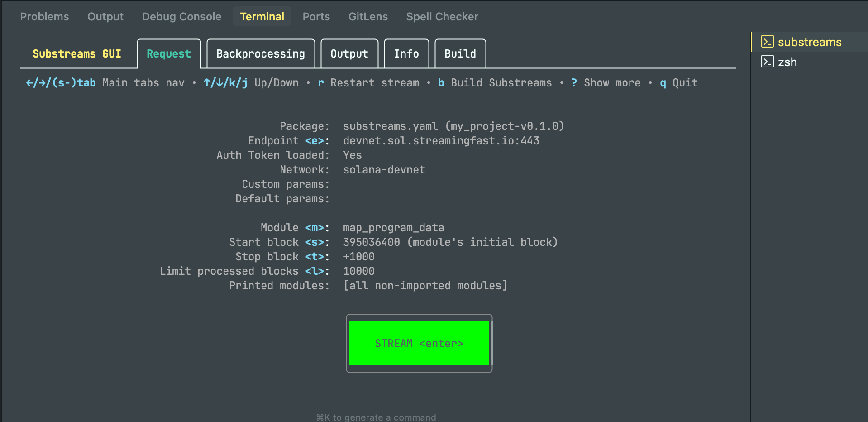Click the Main tabs nav hint
The width and height of the screenshot is (868, 422).
pyautogui.click(x=105, y=83)
